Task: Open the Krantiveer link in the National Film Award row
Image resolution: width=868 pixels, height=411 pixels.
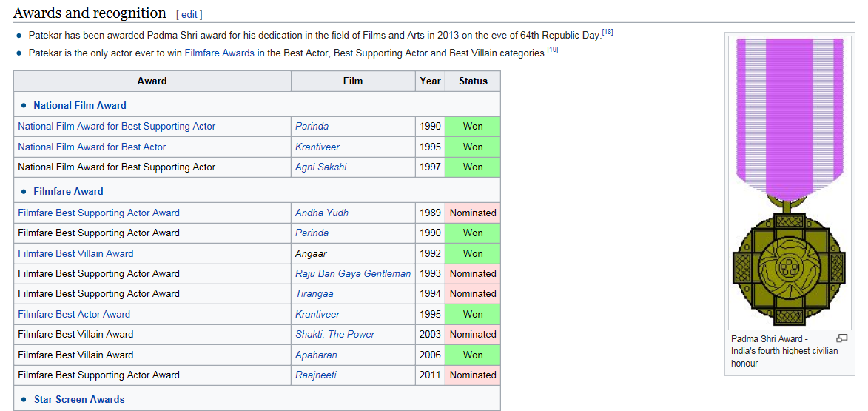Action: coord(317,147)
